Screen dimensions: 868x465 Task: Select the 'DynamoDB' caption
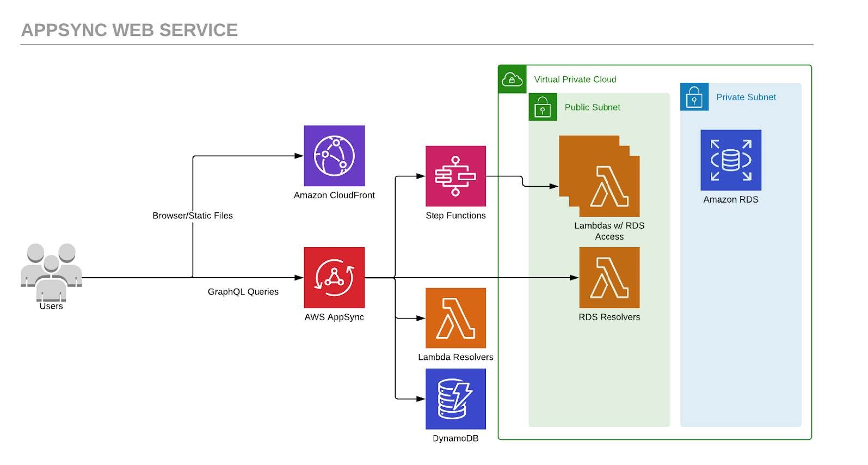coord(455,438)
